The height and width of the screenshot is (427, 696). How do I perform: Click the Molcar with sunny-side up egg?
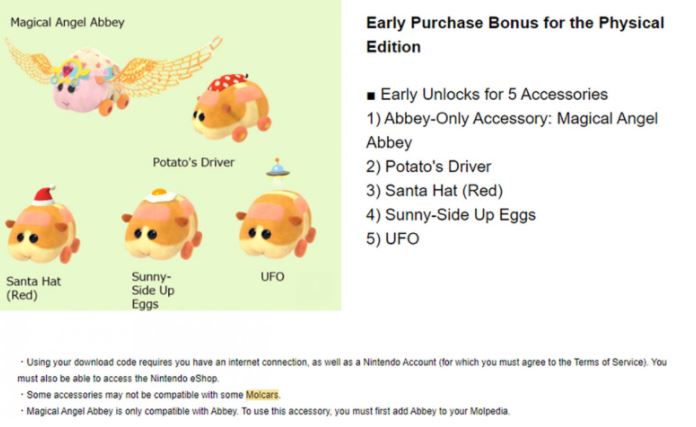click(x=157, y=226)
